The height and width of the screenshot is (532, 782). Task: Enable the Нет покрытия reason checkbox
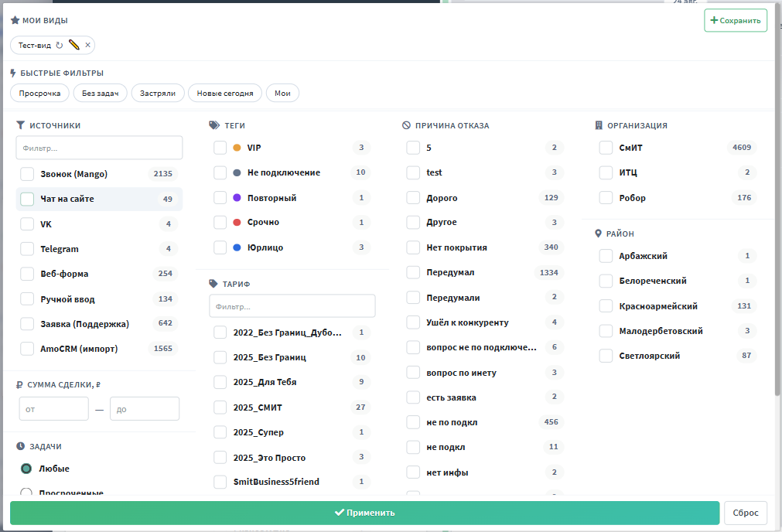coord(413,247)
